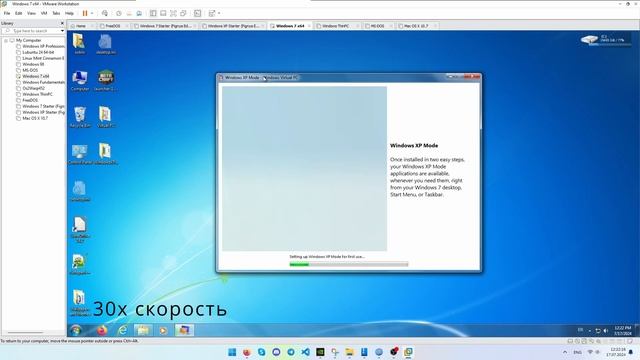This screenshot has height=360, width=640.
Task: Open Windows Explorer on Windows 7 taskbar
Action: click(x=143, y=330)
